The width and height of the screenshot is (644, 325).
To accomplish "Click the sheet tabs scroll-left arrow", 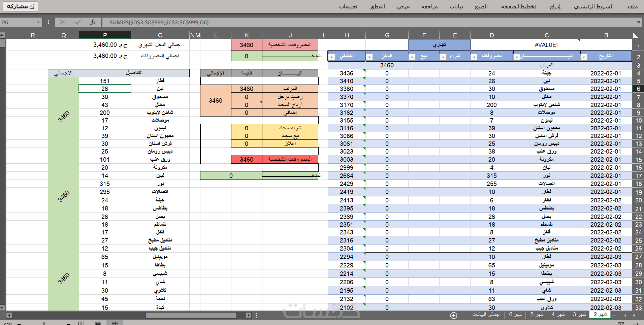I will pyautogui.click(x=625, y=315).
